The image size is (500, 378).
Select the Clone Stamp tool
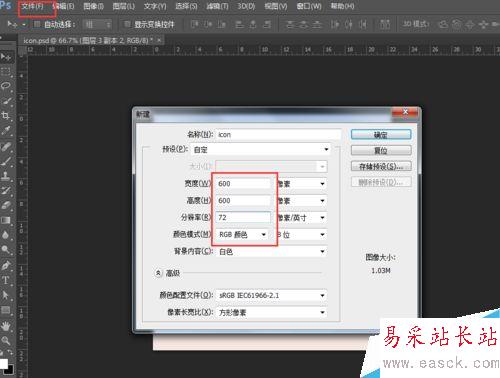6,176
